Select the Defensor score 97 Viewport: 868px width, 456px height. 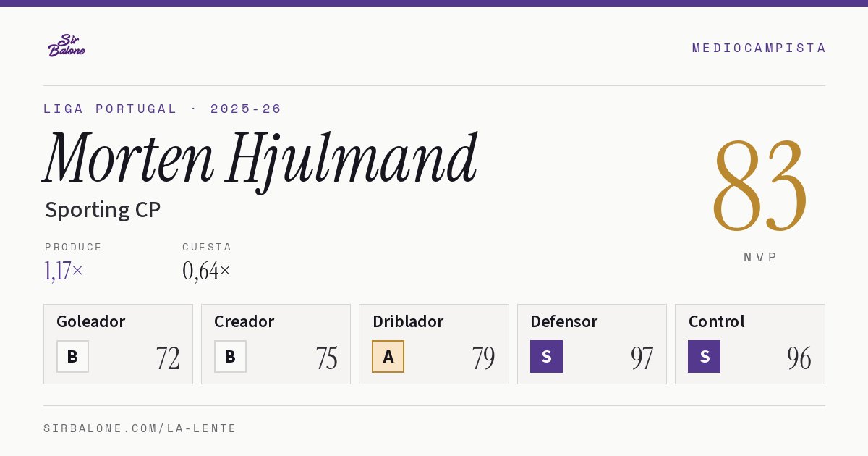coord(642,358)
